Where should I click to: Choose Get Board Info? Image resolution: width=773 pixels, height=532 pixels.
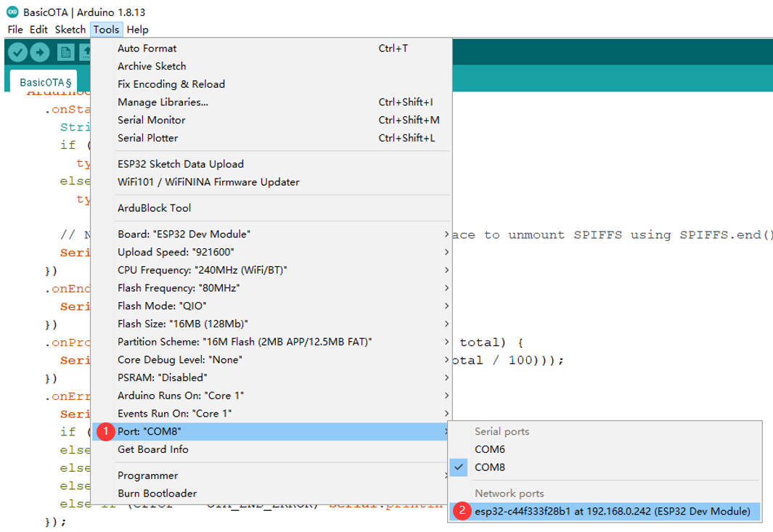(271, 449)
